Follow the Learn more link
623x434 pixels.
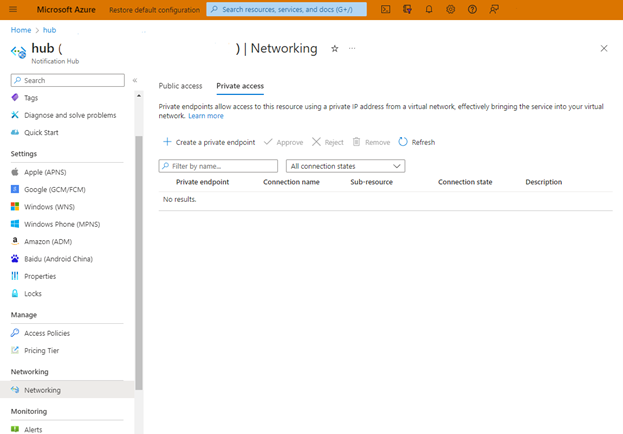[207, 116]
